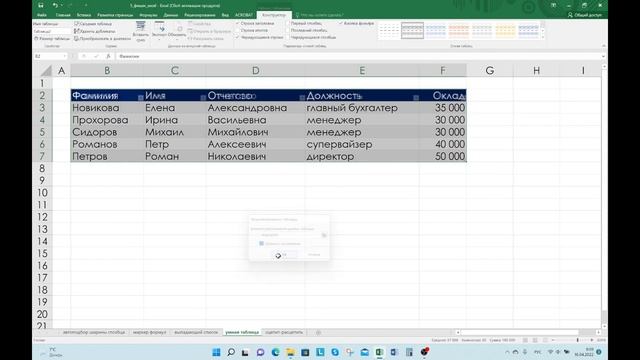
Task: Toggle Last Column checkbox
Action: 288,30
